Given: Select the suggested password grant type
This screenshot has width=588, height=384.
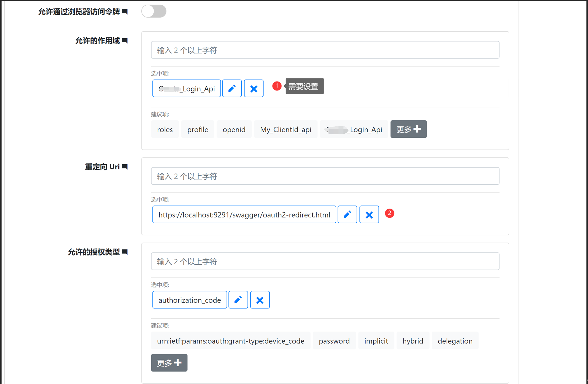Looking at the screenshot, I should coord(334,341).
